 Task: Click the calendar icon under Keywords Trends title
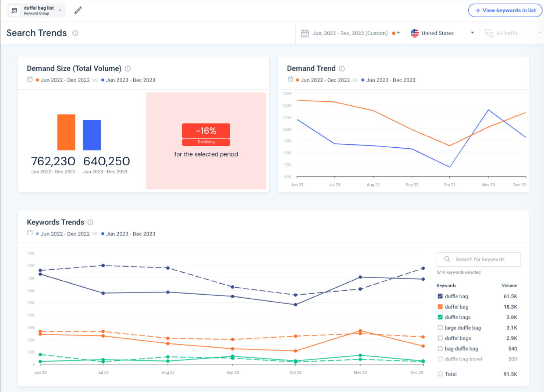(30, 233)
